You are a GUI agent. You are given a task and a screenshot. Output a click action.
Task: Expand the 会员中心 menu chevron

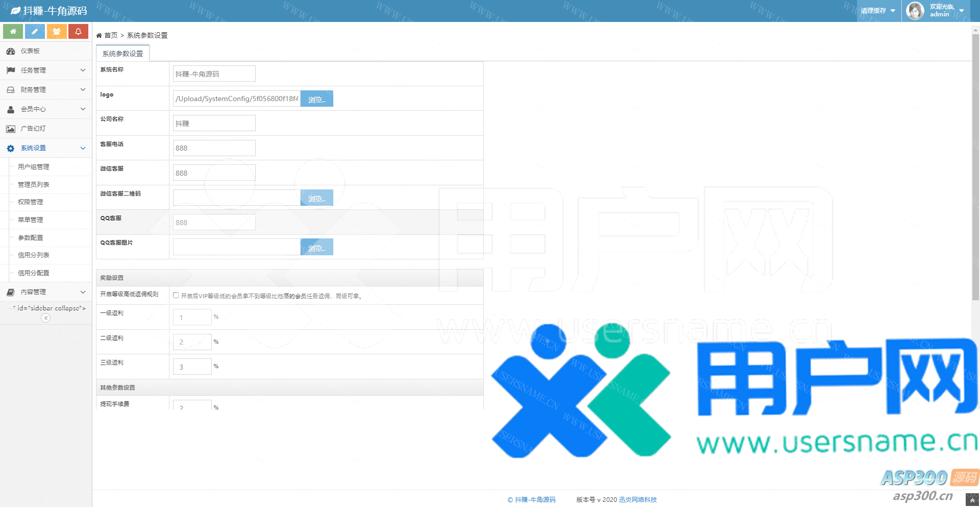tap(83, 109)
